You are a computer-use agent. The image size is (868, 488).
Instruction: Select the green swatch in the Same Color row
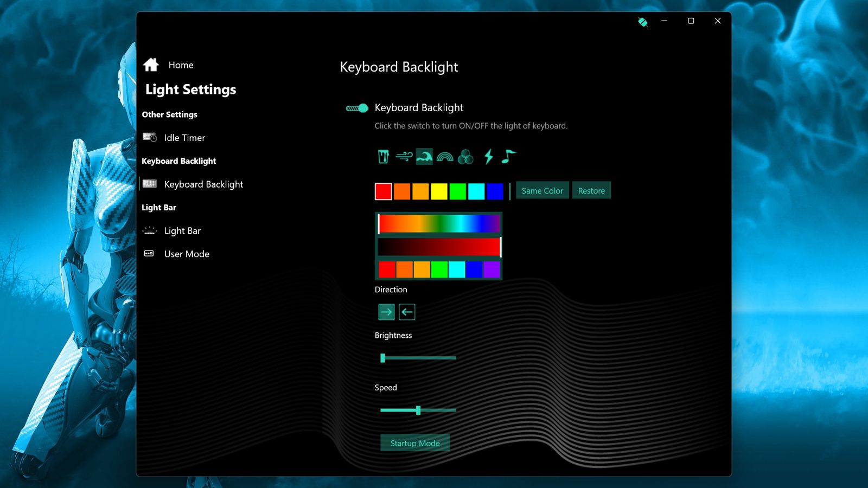457,191
